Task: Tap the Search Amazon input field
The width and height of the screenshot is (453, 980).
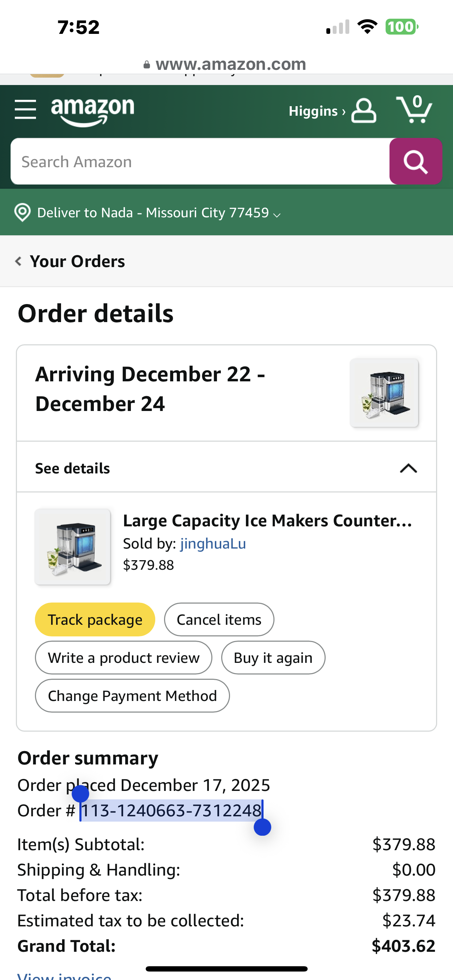Action: coord(200,161)
